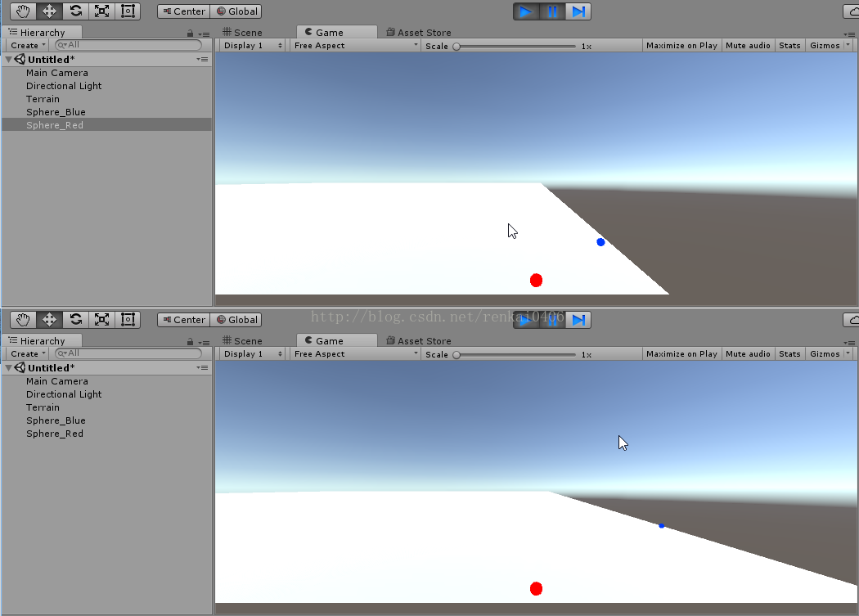Screen dimensions: 859x616
Task: Open the Gizmos dropdown arrow in the upper Game view
Action: click(848, 45)
